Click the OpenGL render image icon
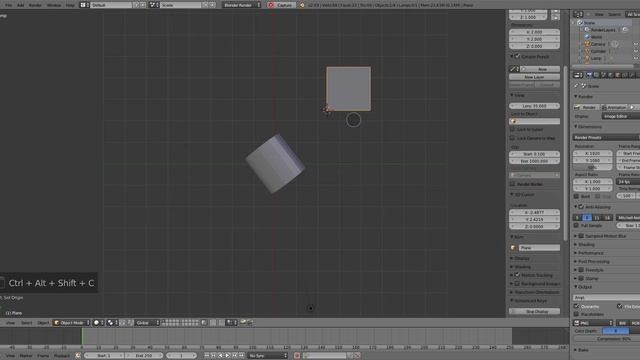Viewport: 640px width, 360px height. (243, 323)
